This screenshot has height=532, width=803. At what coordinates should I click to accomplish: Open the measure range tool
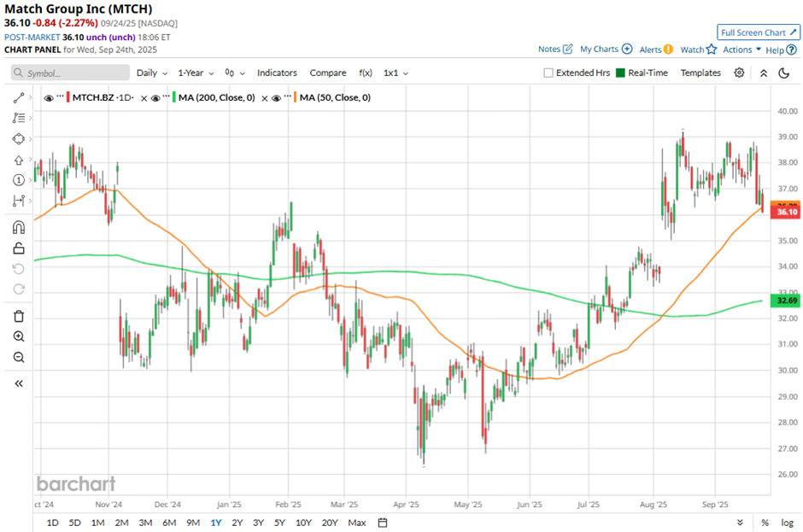(x=19, y=201)
